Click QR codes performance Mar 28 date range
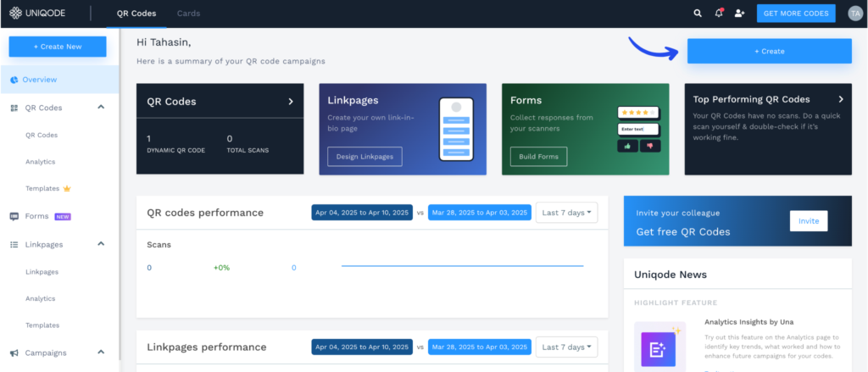 (480, 213)
